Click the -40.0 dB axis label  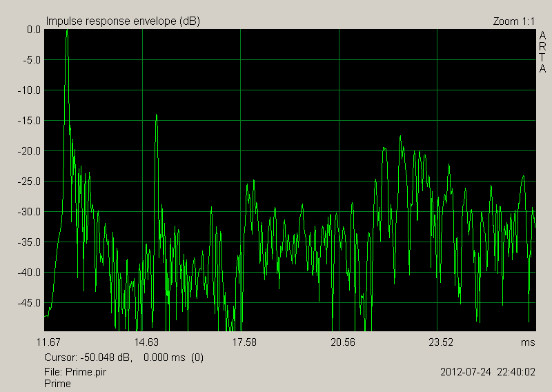(29, 272)
